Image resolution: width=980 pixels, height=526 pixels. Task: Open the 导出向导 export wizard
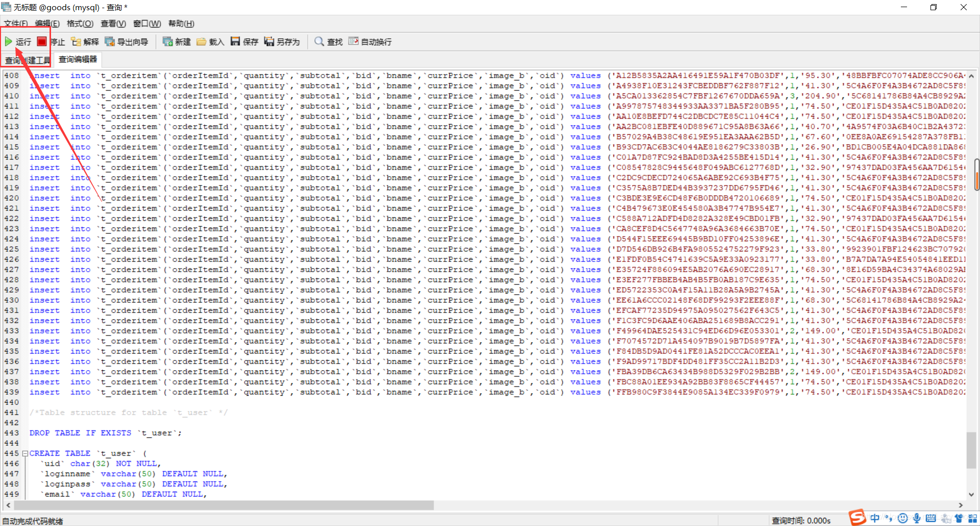pyautogui.click(x=126, y=42)
